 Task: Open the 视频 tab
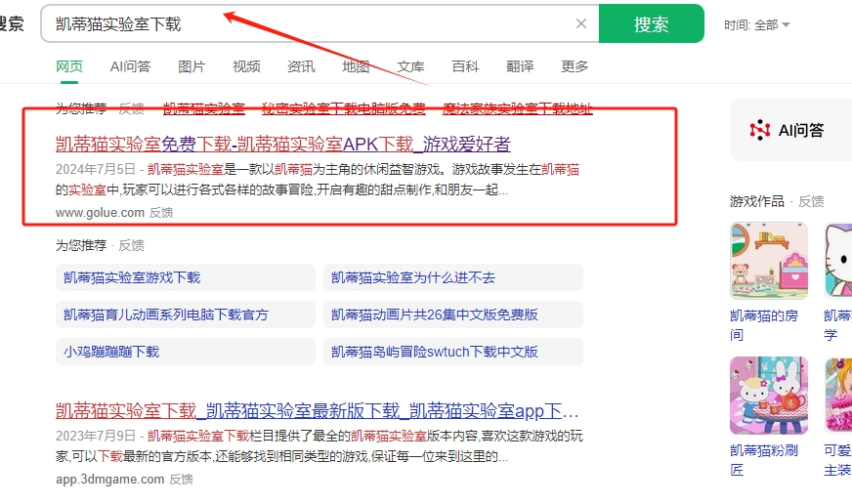tap(246, 66)
